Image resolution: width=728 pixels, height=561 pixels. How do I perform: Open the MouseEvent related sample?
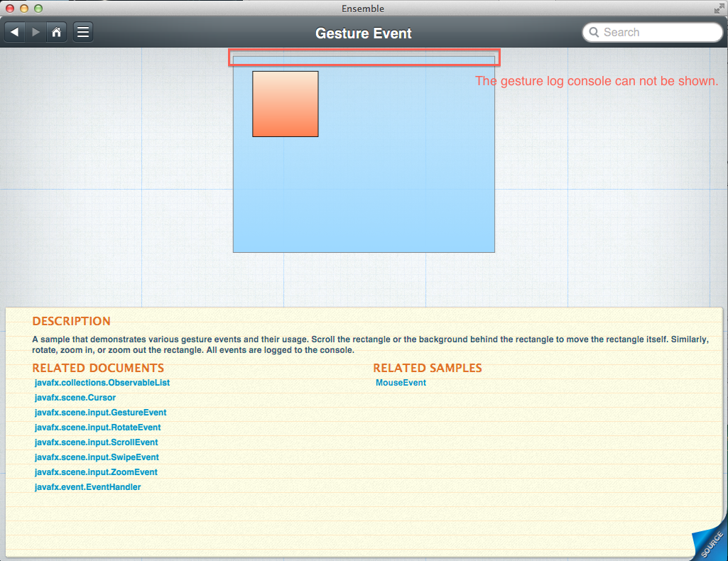401,383
